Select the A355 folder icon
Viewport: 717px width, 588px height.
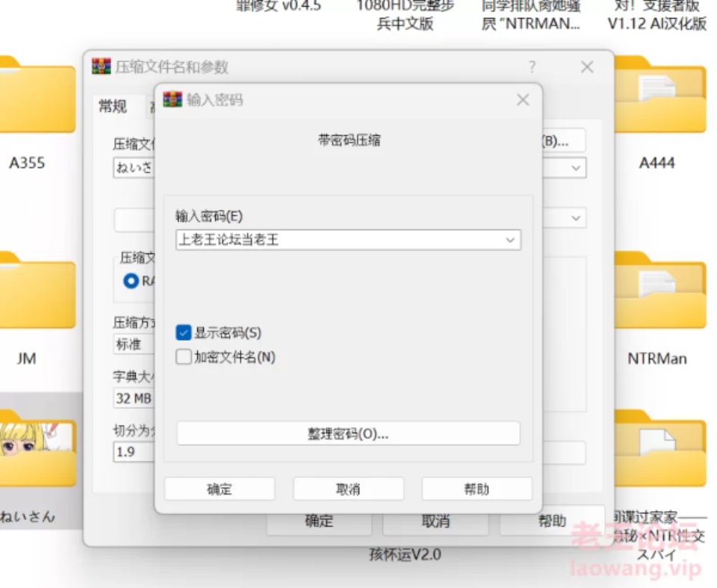pos(37,95)
